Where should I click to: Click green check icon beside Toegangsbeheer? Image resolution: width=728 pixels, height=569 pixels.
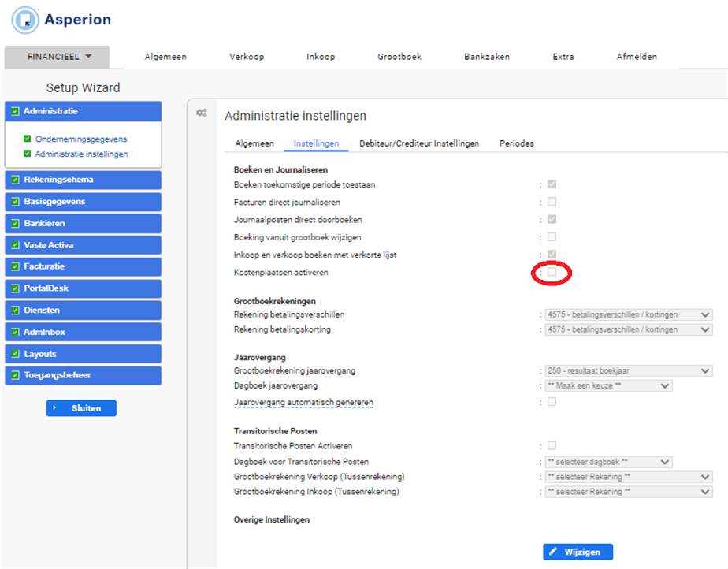click(x=15, y=375)
